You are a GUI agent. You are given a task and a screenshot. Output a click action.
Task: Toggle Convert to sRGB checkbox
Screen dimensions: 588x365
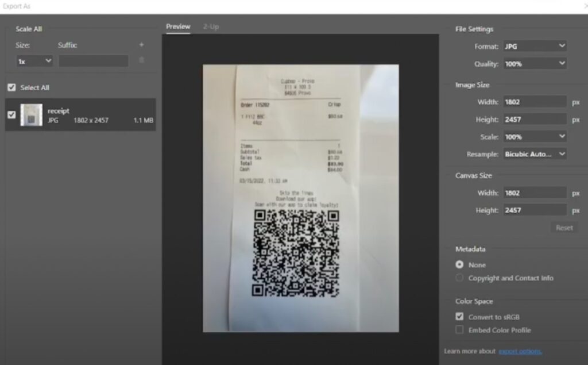459,317
